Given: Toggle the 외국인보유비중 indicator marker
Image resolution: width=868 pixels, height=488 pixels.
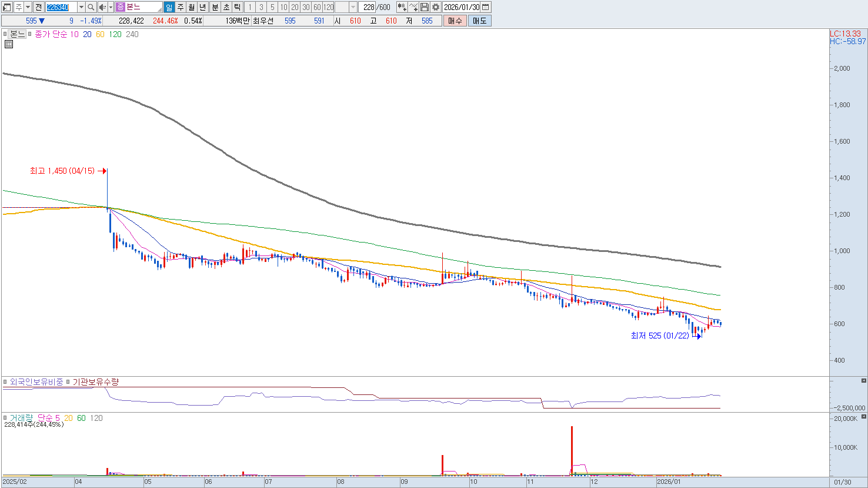Looking at the screenshot, I should pos(6,382).
